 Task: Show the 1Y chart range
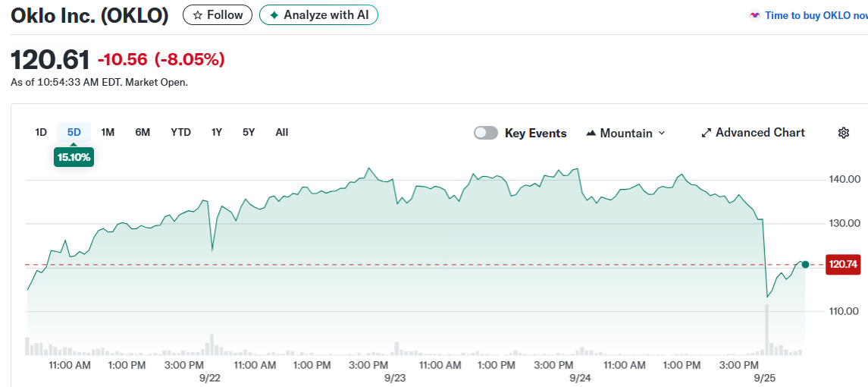217,133
